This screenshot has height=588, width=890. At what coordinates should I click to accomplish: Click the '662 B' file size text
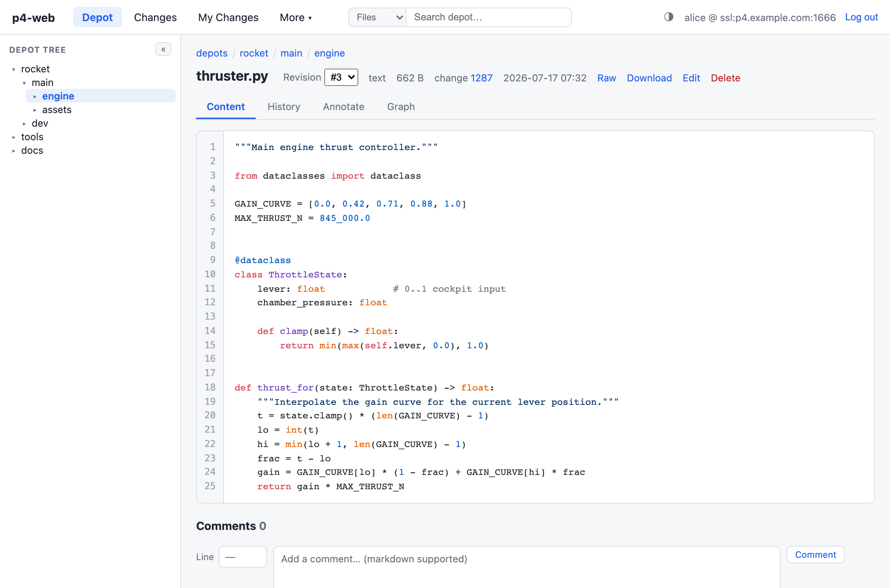tap(410, 78)
